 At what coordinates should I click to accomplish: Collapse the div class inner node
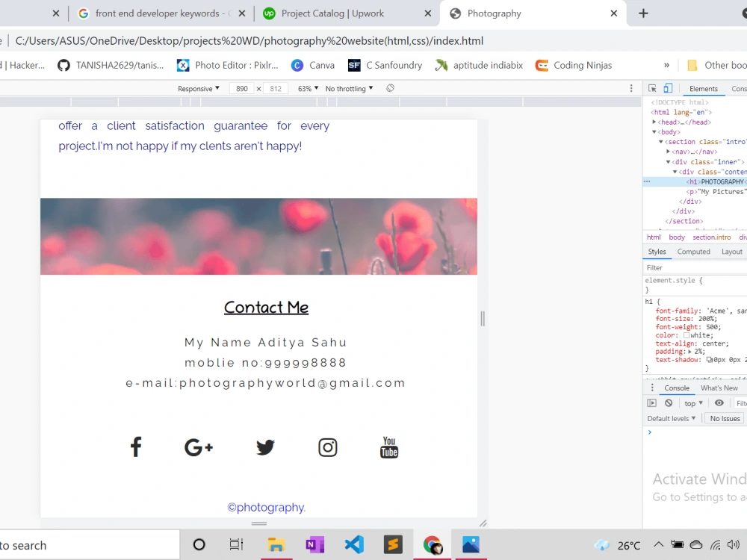pos(668,162)
